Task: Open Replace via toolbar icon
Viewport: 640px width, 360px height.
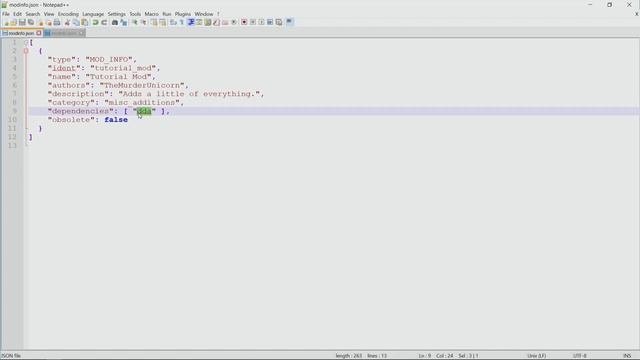Action: tap(124, 22)
